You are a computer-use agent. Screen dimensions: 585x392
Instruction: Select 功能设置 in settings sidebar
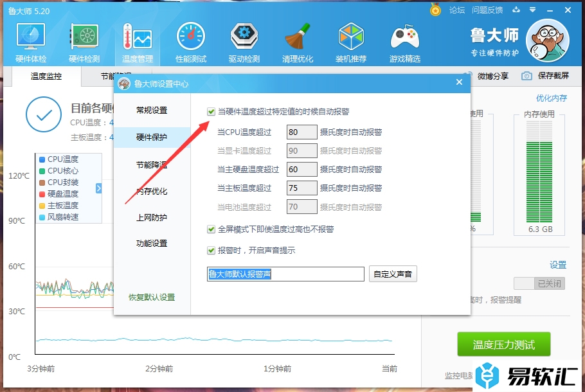(152, 244)
